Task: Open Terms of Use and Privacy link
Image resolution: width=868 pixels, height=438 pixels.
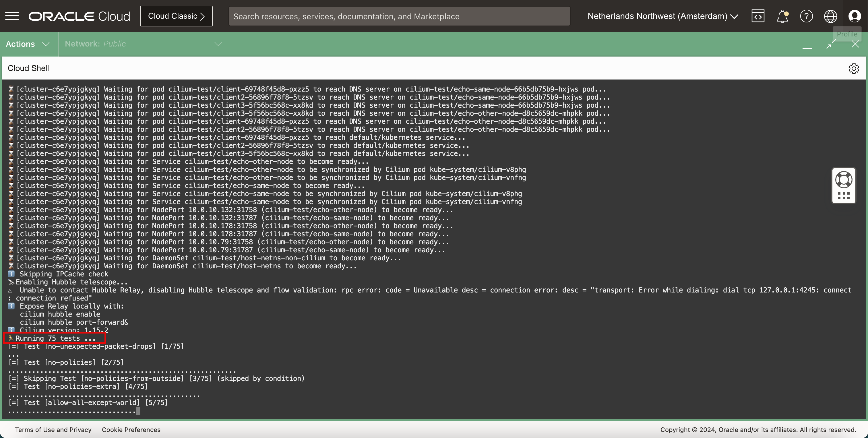Action: pos(53,430)
